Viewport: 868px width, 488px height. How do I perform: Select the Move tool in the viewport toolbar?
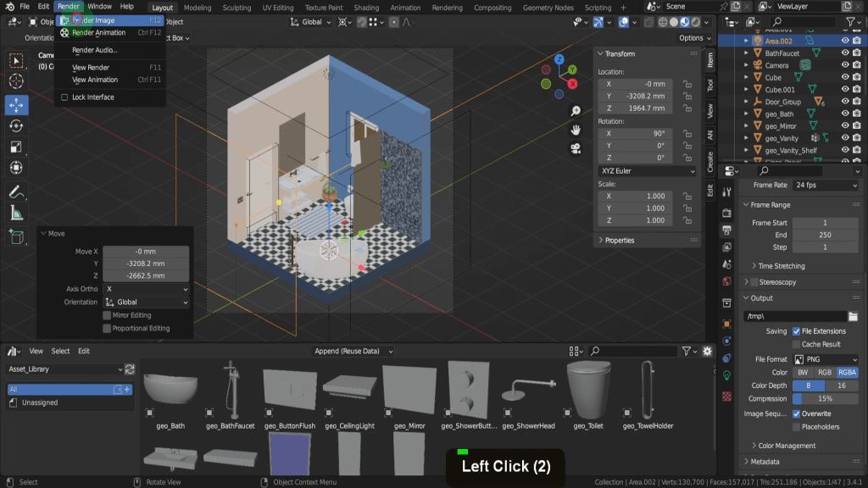point(16,105)
